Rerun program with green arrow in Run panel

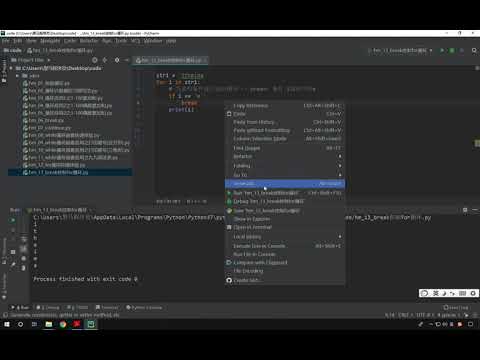13,220
